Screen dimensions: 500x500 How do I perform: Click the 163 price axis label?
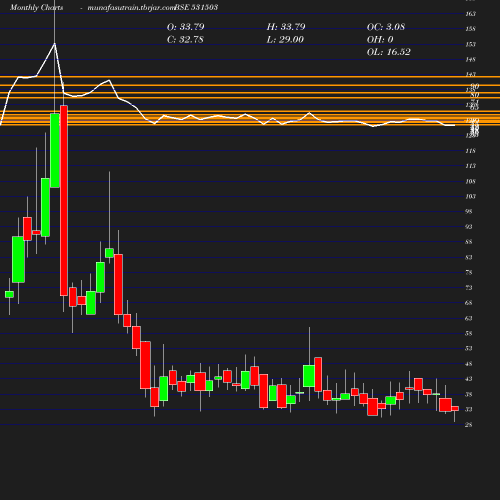pyautogui.click(x=470, y=14)
